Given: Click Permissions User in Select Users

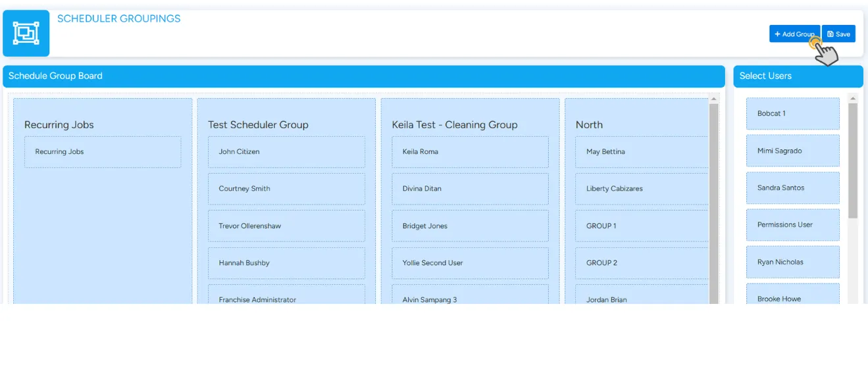Looking at the screenshot, I should (792, 225).
